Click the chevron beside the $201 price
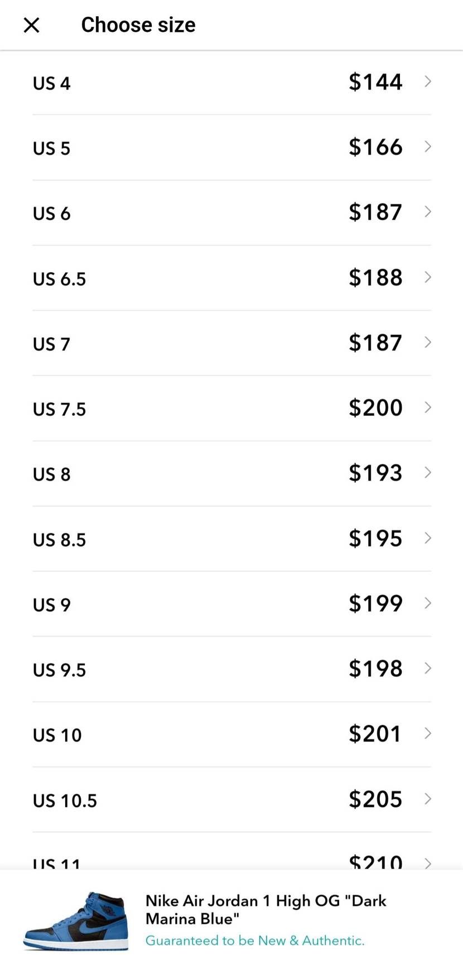 (x=428, y=734)
